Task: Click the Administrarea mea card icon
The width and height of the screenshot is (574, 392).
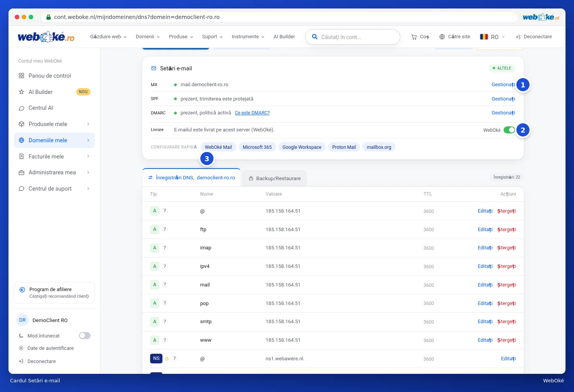Action: (22, 172)
